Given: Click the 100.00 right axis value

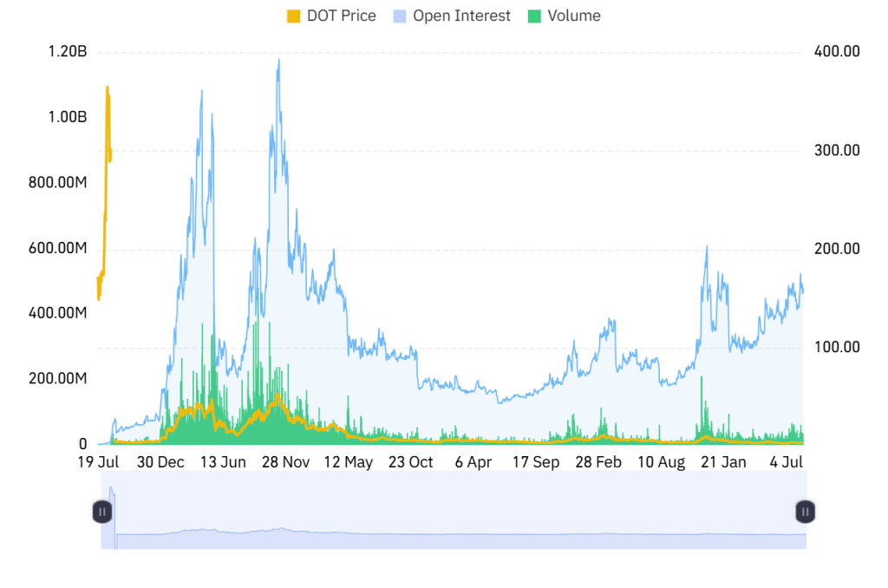Looking at the screenshot, I should click(x=837, y=347).
